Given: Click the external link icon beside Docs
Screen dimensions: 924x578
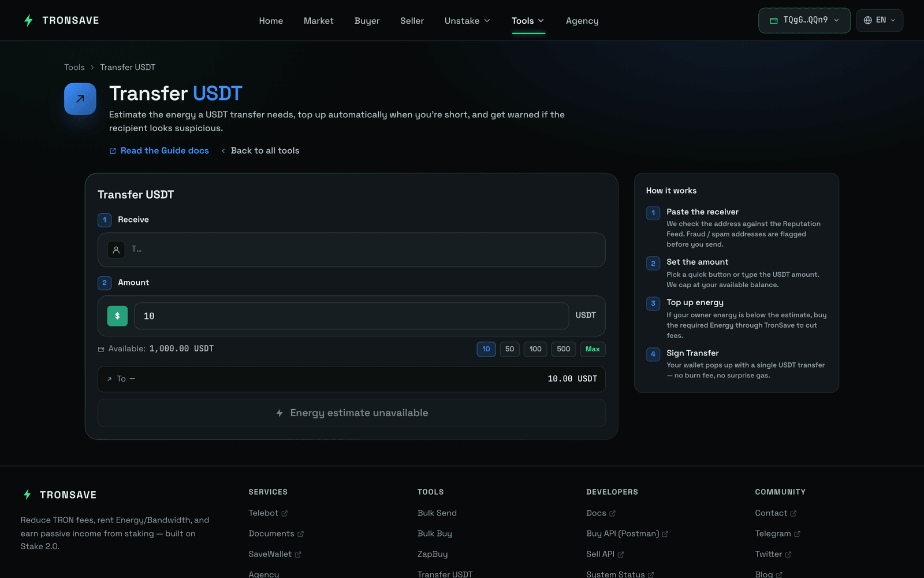Looking at the screenshot, I should (612, 513).
